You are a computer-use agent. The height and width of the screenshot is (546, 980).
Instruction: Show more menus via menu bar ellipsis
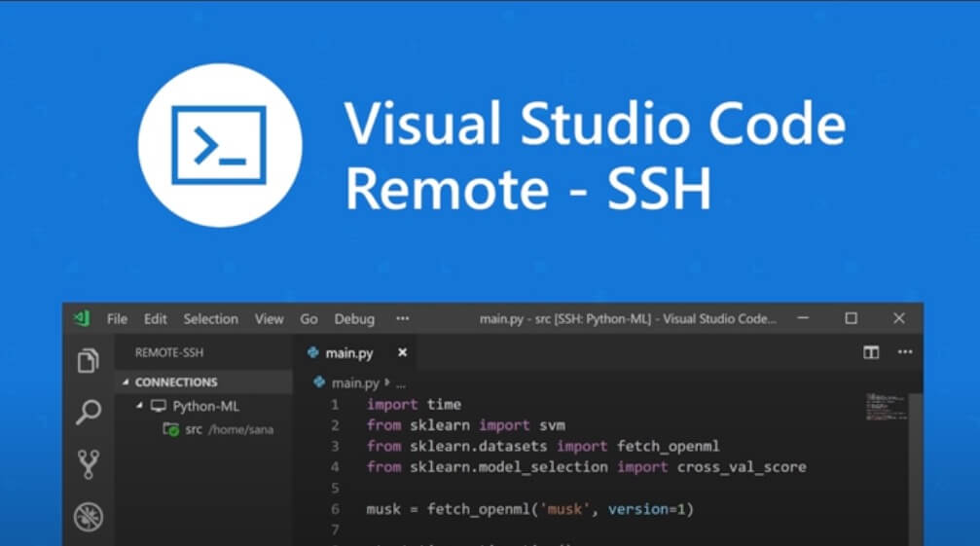pyautogui.click(x=403, y=318)
